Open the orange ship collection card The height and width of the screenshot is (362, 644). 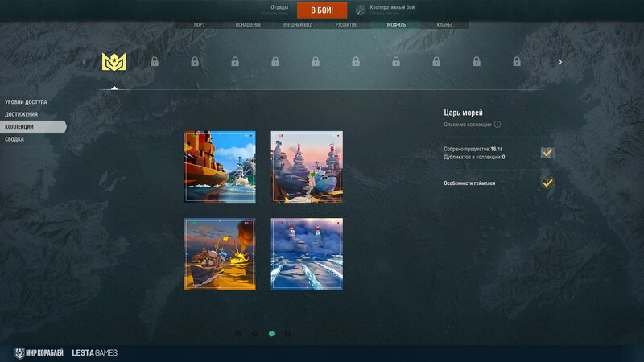click(x=220, y=167)
